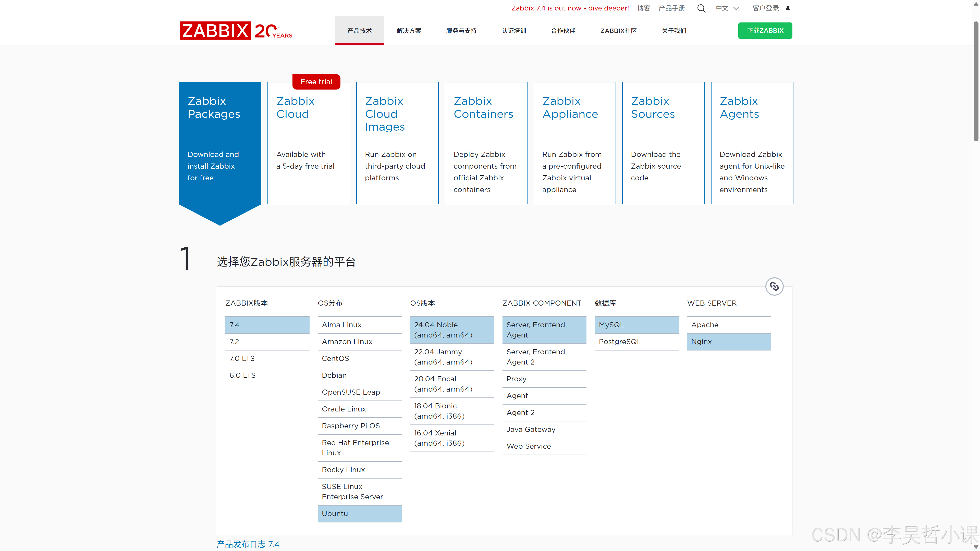The height and width of the screenshot is (551, 980).
Task: Choose Zabbix version 7.4
Action: coord(267,325)
